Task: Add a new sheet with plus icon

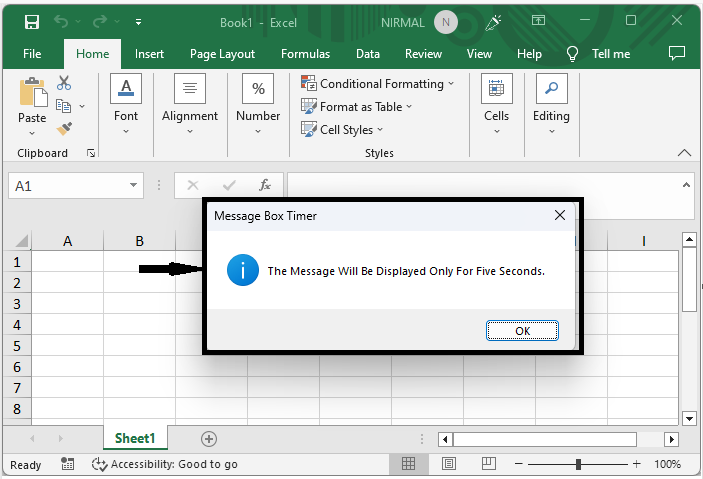Action: (x=208, y=439)
